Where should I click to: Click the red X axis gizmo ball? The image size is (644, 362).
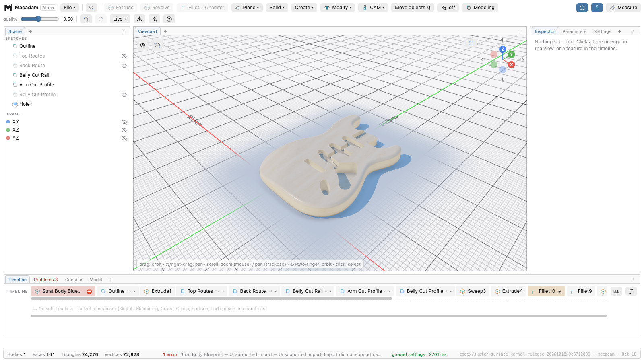(512, 64)
